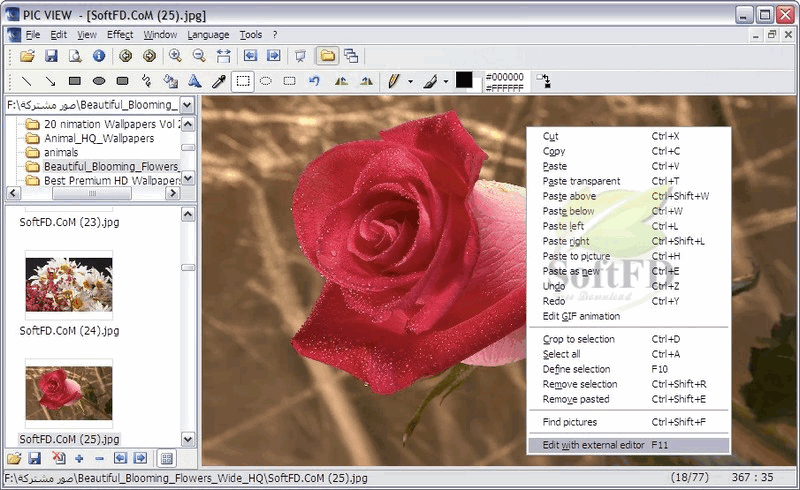Select the freehand curve tool

146,81
